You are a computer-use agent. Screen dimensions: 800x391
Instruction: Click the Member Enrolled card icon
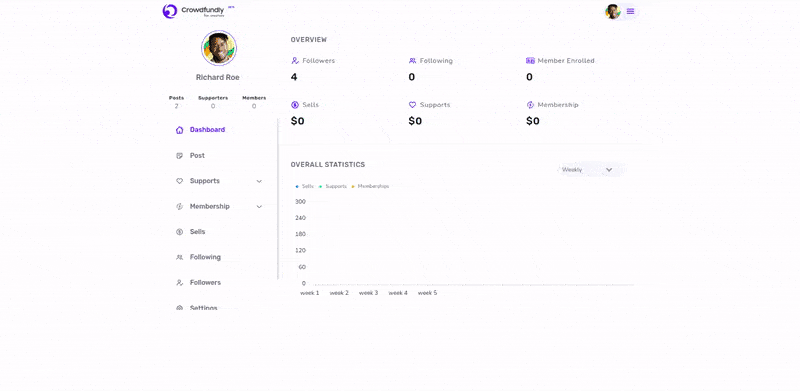pos(530,61)
